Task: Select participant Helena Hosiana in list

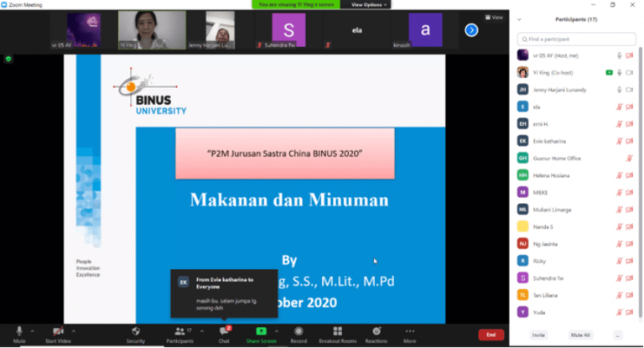Action: (576, 175)
